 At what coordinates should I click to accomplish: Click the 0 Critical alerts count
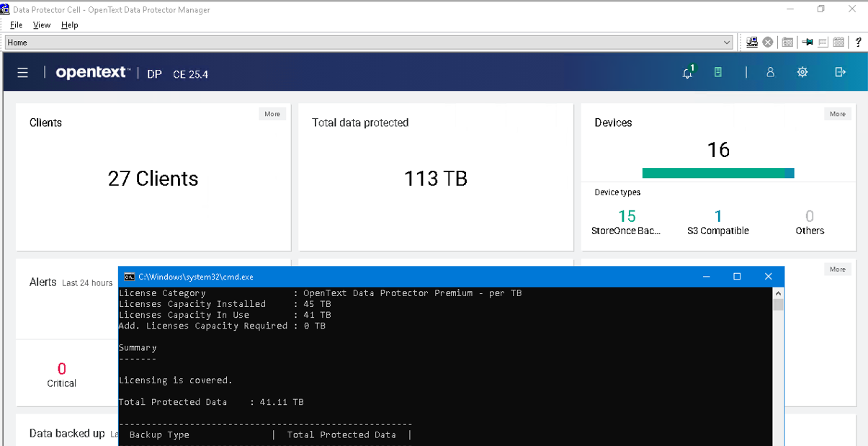point(61,369)
